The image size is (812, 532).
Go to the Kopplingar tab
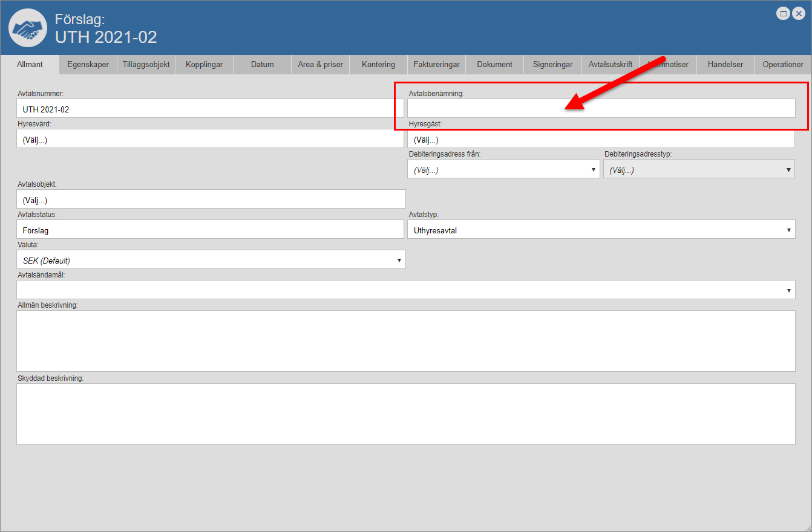(205, 65)
